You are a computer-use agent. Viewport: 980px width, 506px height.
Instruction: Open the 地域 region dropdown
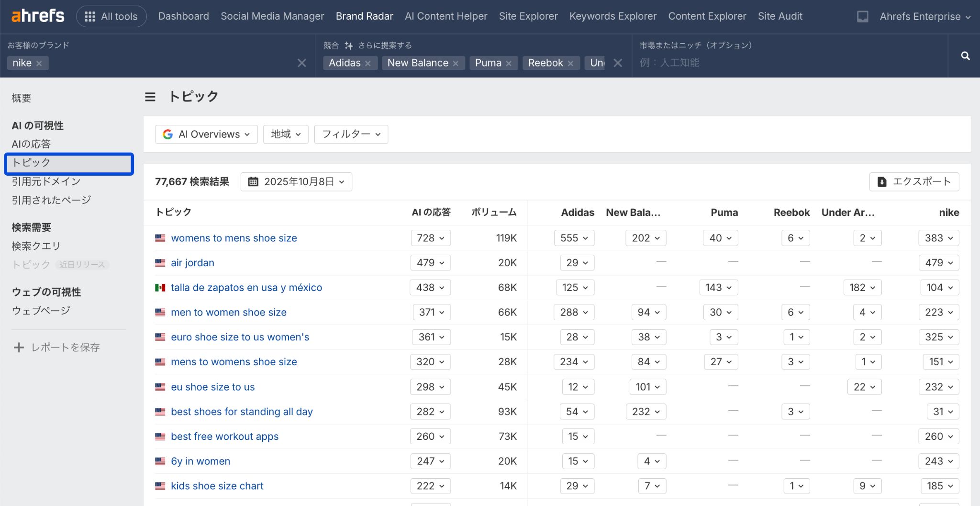coord(286,135)
